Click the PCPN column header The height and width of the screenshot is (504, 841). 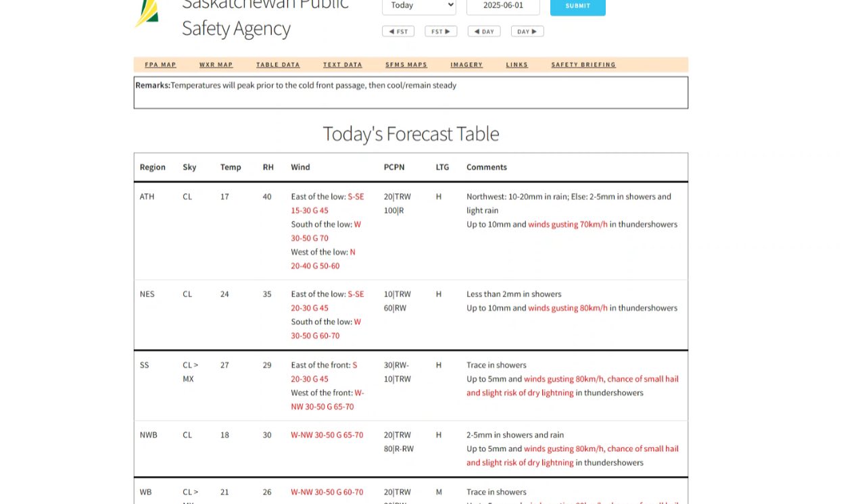click(393, 168)
